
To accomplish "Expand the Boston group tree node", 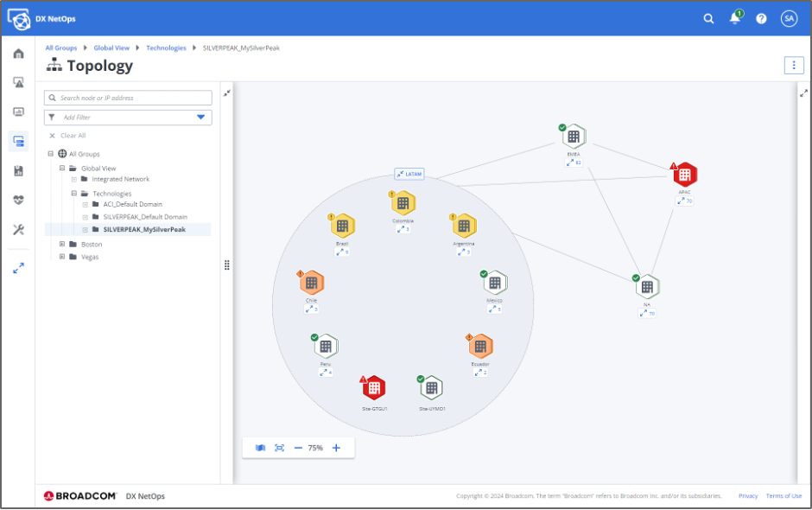I will [62, 245].
